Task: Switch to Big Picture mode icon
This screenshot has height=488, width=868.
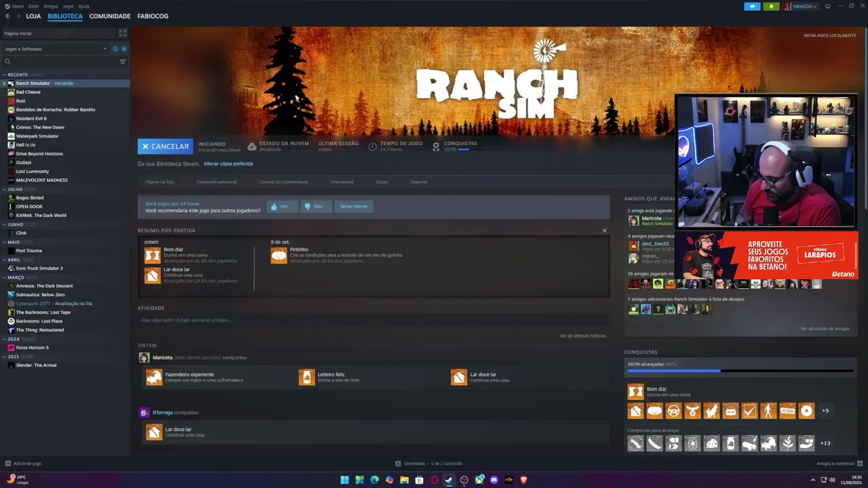Action: pos(827,6)
